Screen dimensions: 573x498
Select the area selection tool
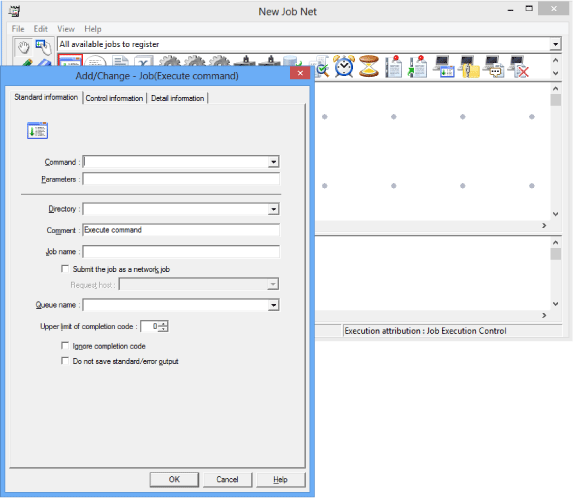coord(43,47)
